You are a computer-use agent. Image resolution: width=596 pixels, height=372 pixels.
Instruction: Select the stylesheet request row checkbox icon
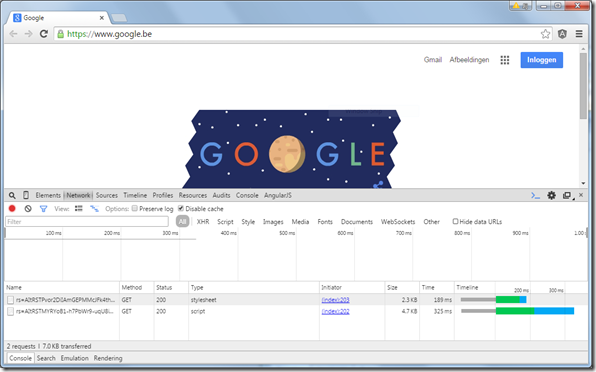11,300
